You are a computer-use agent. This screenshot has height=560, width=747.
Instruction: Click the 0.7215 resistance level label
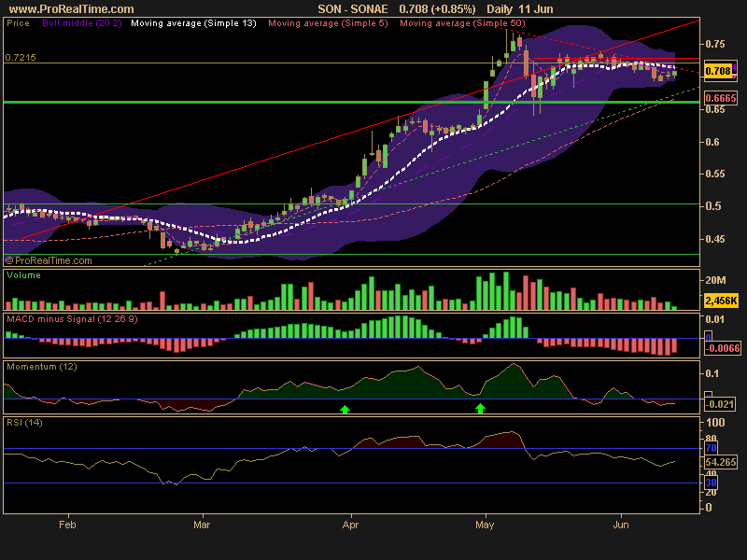click(x=21, y=58)
